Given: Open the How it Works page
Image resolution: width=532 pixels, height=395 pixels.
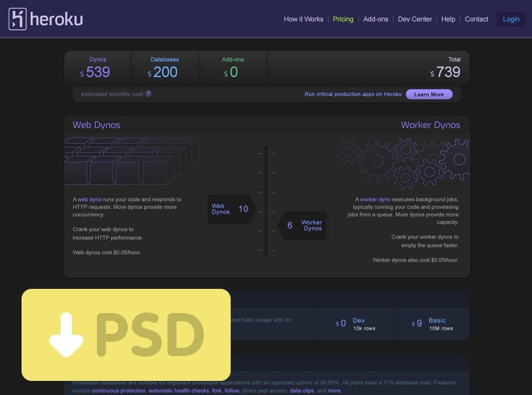Looking at the screenshot, I should click(x=303, y=19).
